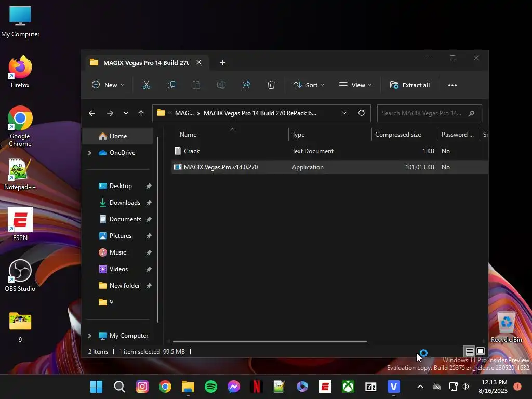
Task: Open the View dropdown menu
Action: pos(355,85)
